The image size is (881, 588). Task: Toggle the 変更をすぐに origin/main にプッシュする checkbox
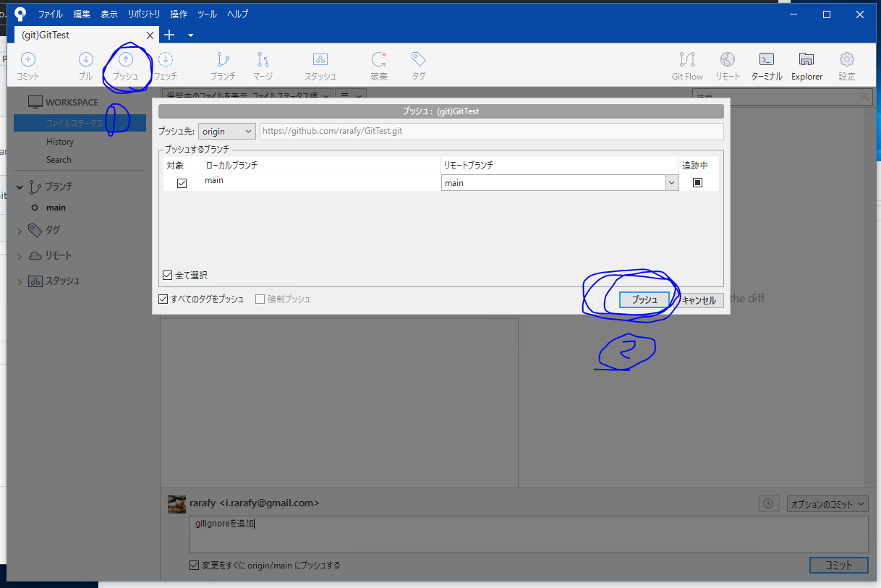pos(194,565)
